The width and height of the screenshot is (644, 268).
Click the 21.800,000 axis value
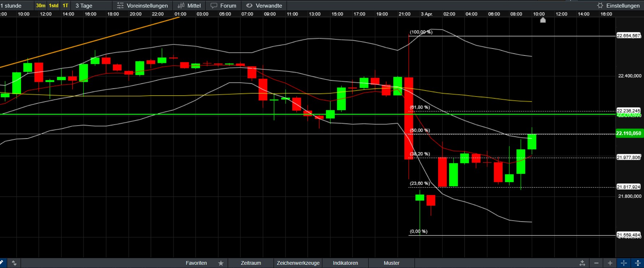click(x=630, y=196)
